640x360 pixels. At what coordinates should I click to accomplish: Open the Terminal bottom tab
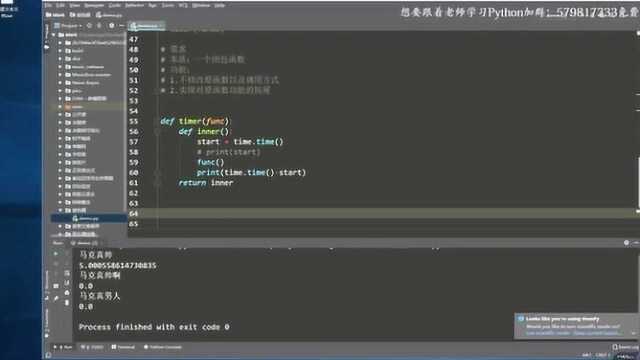click(123, 347)
